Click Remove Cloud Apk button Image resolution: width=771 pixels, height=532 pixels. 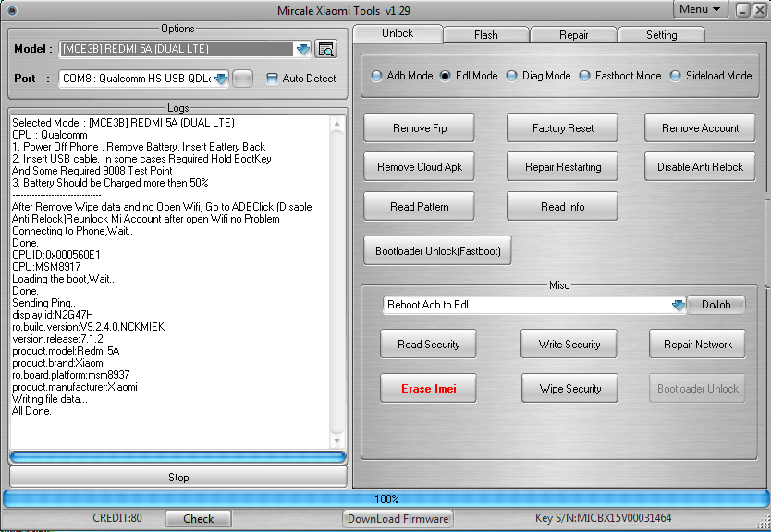click(420, 167)
